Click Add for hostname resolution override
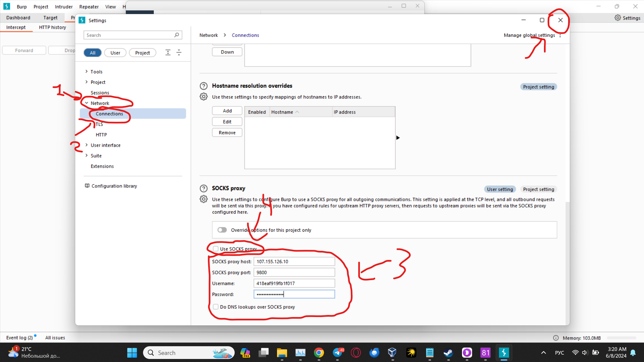The height and width of the screenshot is (362, 644). [227, 111]
